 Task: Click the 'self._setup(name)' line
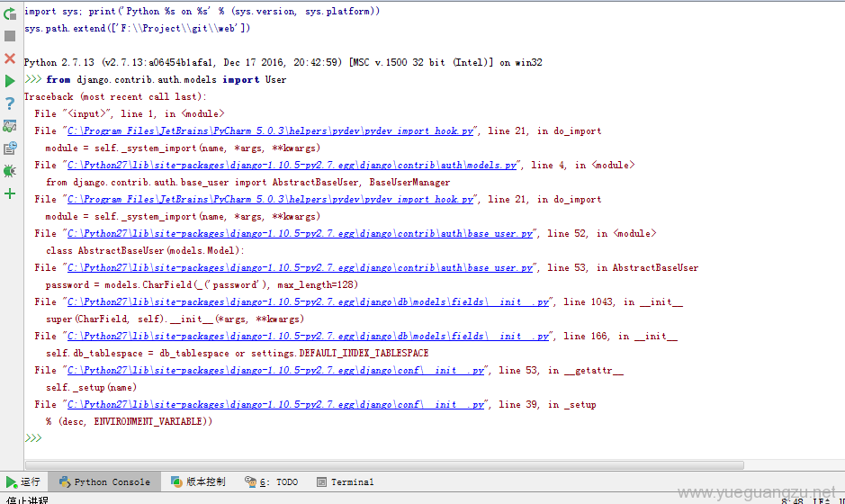coord(91,388)
